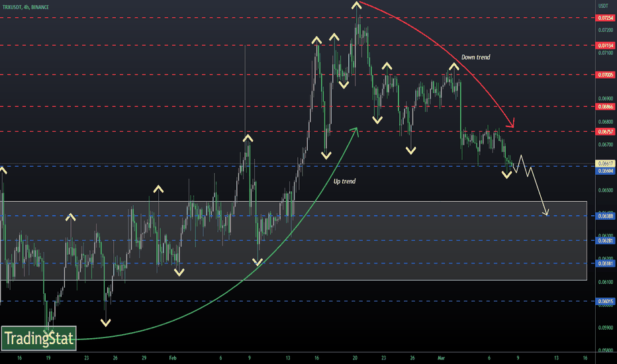Click the 0.07200 price axis tick

(606, 30)
